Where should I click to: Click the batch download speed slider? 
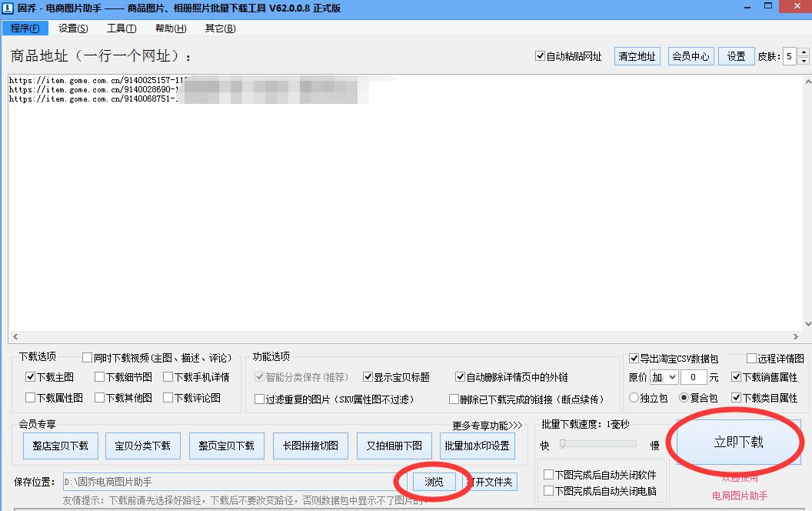point(599,444)
